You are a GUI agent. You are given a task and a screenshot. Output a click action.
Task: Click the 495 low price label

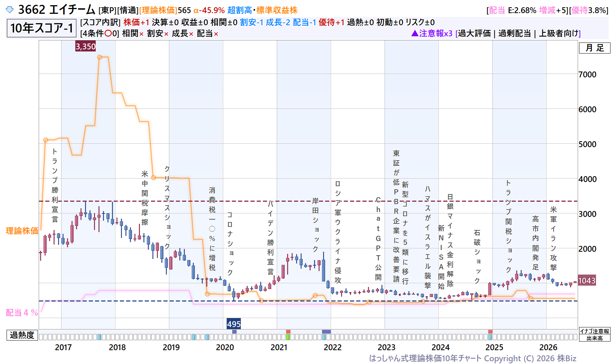click(x=234, y=324)
